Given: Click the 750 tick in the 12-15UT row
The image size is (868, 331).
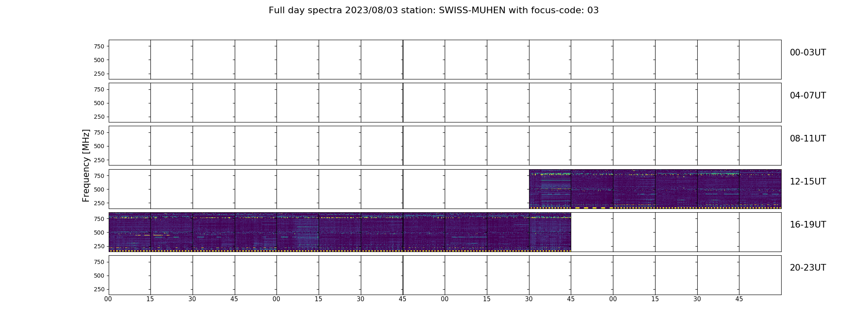Looking at the screenshot, I should pyautogui.click(x=99, y=176).
